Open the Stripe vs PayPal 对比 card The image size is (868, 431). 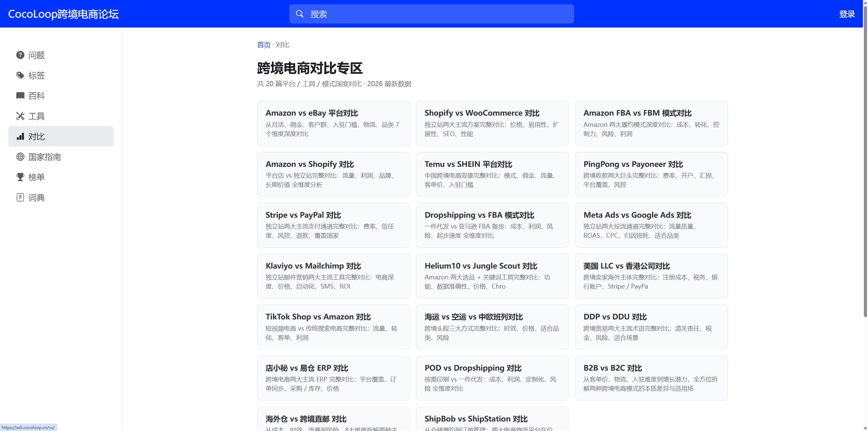coord(333,225)
